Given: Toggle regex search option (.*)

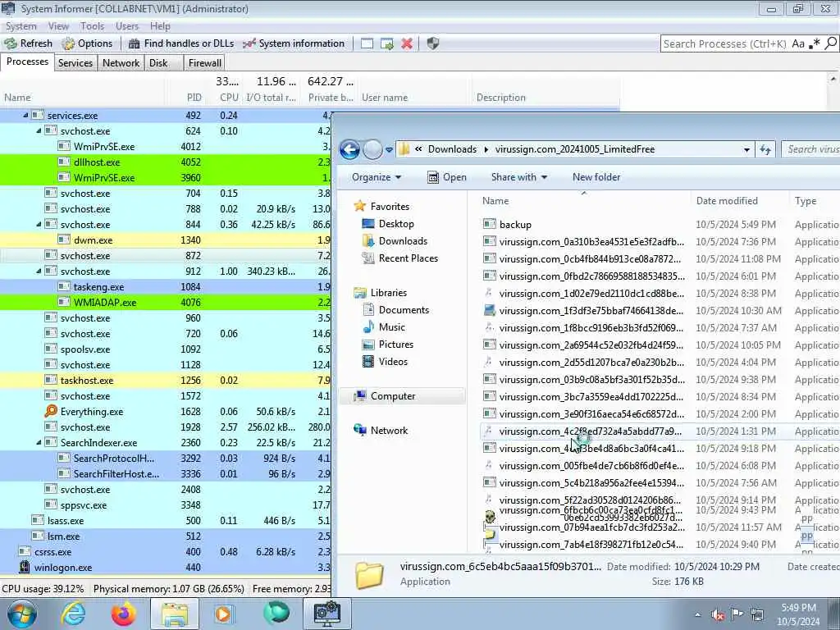Looking at the screenshot, I should pyautogui.click(x=815, y=44).
